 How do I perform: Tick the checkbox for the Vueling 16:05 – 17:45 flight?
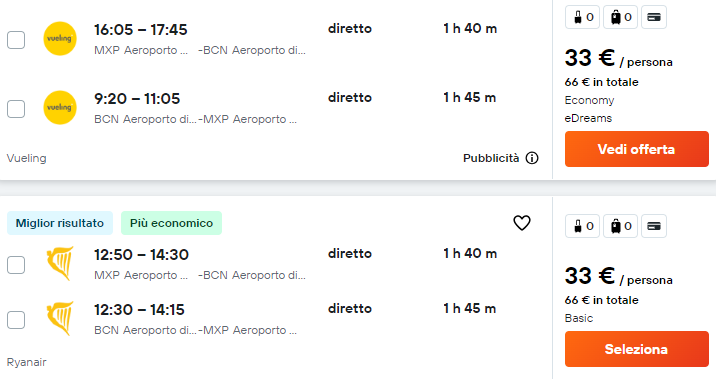16,40
